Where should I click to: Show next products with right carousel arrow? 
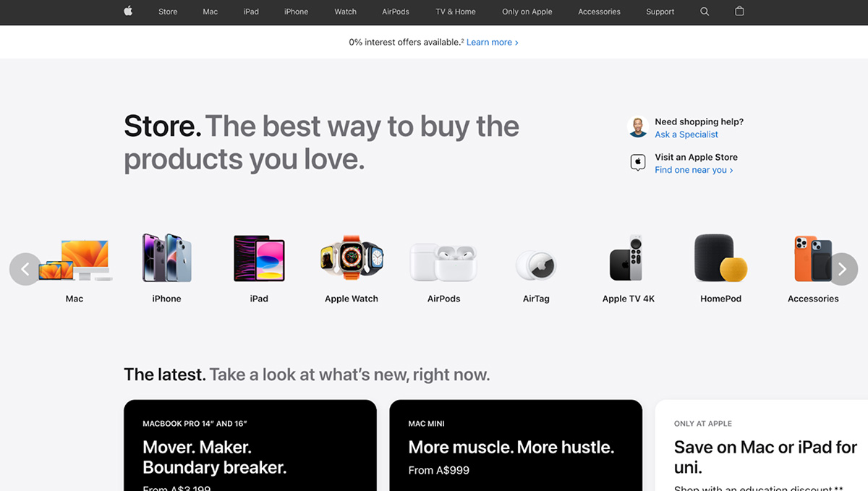pos(842,269)
